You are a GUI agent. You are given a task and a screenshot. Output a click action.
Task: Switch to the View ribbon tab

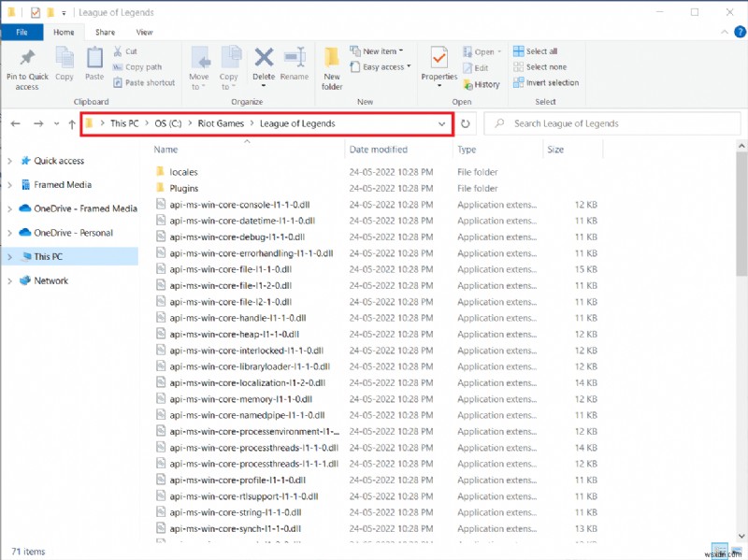(145, 32)
